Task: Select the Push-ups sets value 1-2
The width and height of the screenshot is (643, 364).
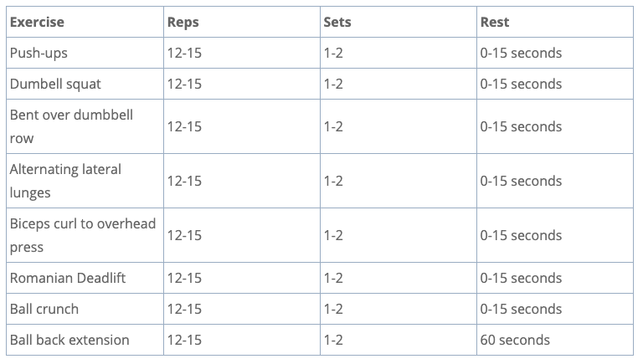Action: (x=333, y=53)
